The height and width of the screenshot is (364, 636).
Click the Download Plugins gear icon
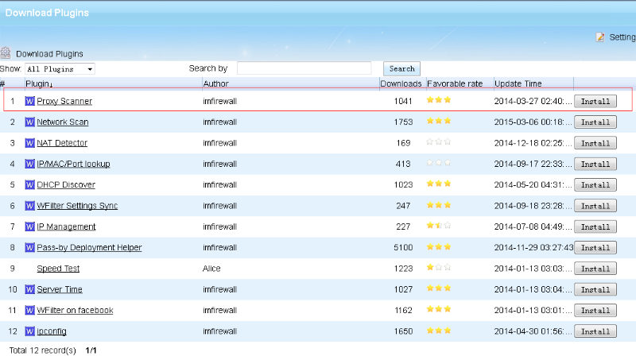pos(6,53)
